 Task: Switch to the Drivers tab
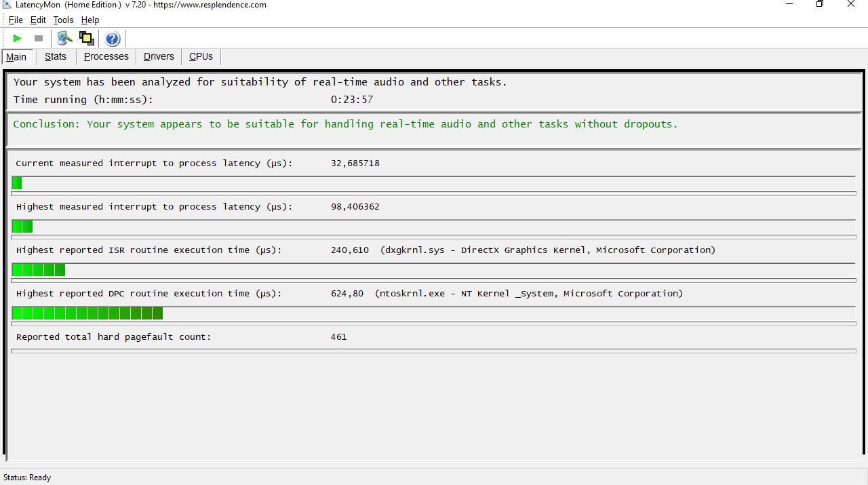tap(159, 57)
